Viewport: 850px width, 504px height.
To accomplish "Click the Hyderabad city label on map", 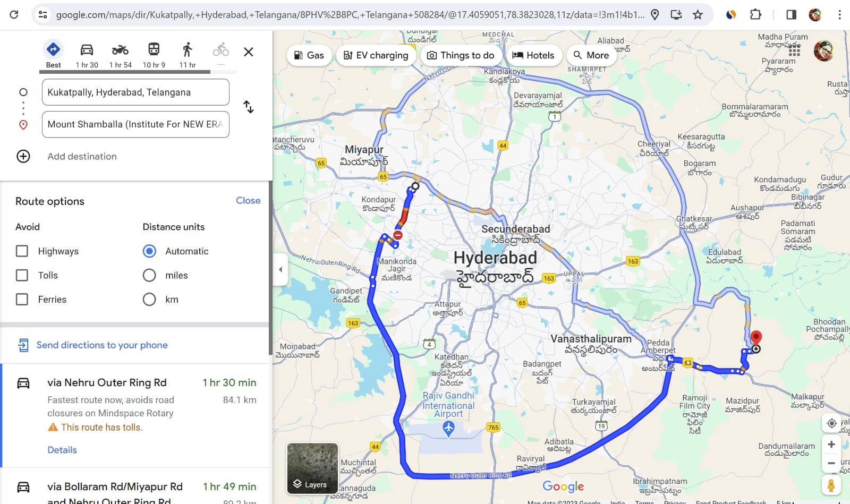I will (495, 258).
